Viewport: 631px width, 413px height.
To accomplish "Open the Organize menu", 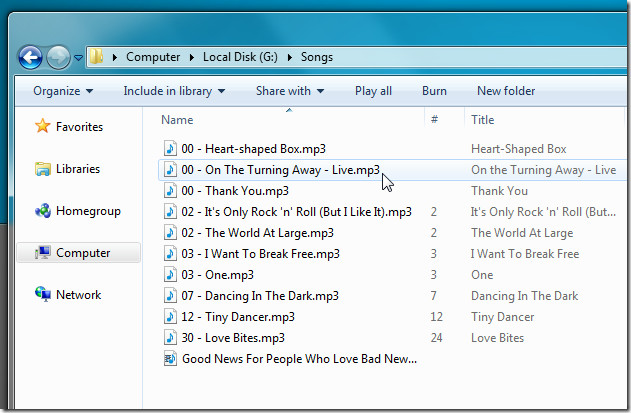I will coord(63,91).
